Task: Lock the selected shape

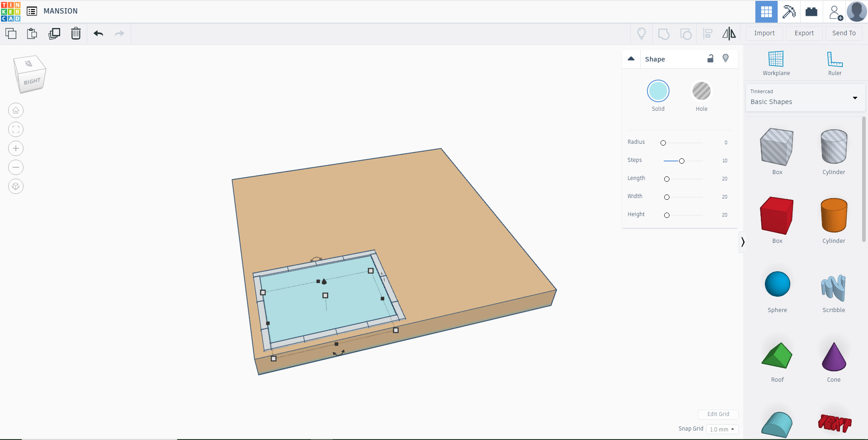Action: [x=710, y=59]
